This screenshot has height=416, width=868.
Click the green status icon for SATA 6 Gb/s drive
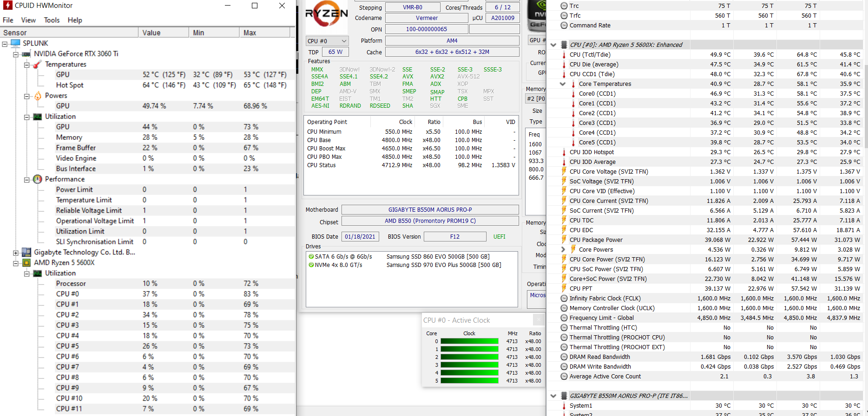click(x=311, y=256)
